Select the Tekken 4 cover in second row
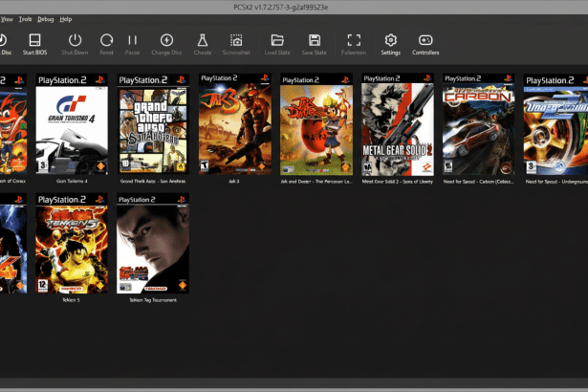 tap(13, 244)
